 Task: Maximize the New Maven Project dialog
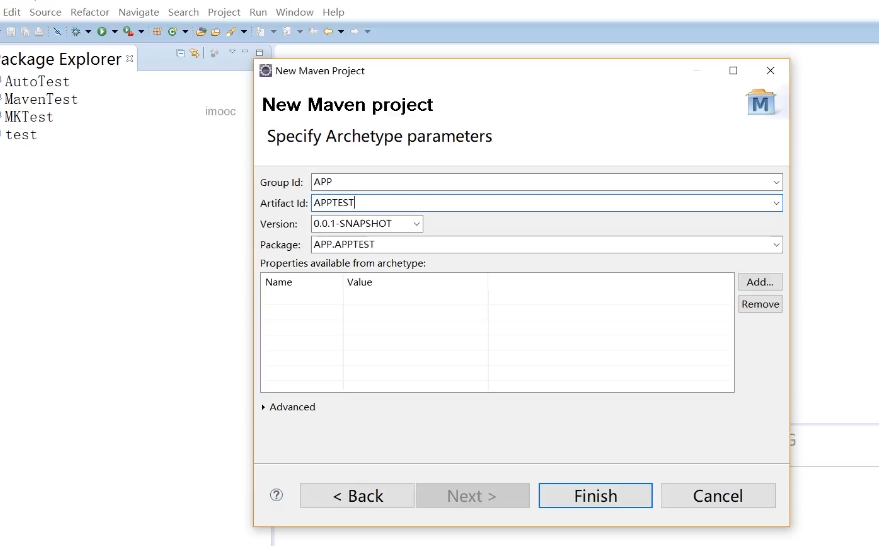click(733, 71)
